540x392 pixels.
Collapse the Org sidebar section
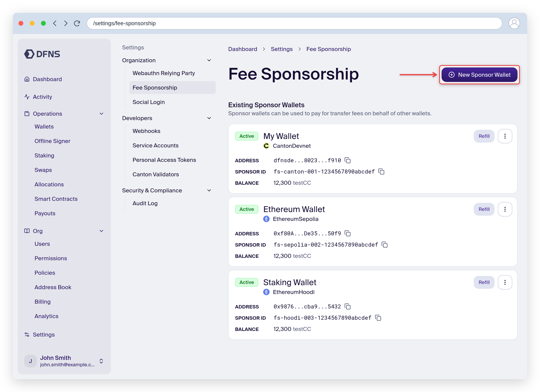(101, 231)
